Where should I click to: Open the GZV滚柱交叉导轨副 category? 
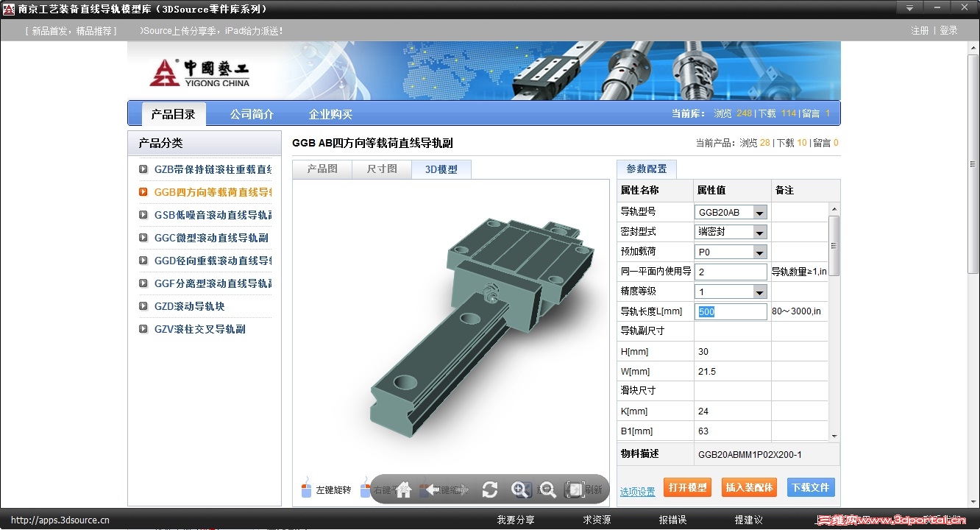[199, 329]
